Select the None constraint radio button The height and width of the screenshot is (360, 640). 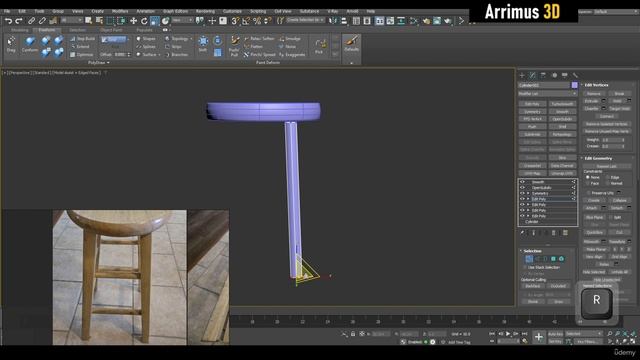(x=588, y=178)
